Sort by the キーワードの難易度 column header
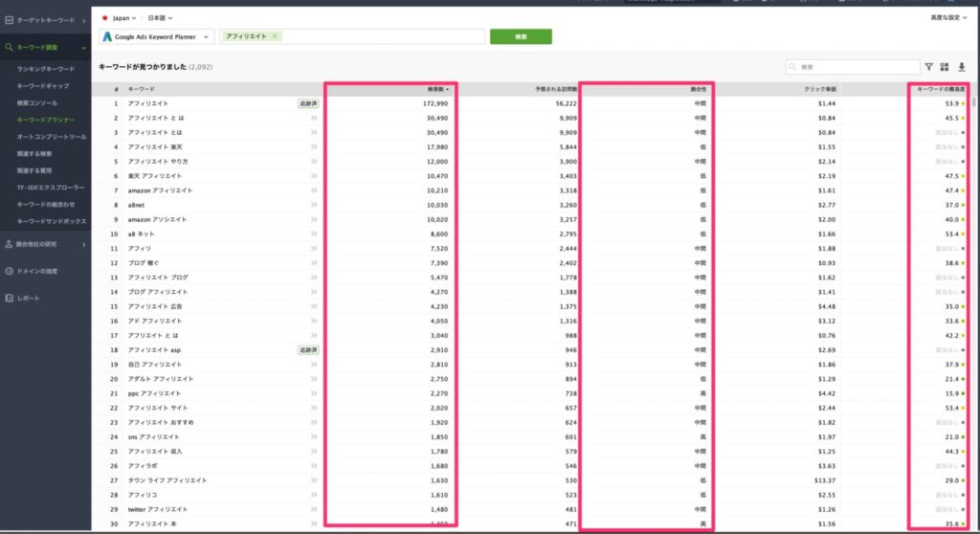This screenshot has height=534, width=980. 941,89
